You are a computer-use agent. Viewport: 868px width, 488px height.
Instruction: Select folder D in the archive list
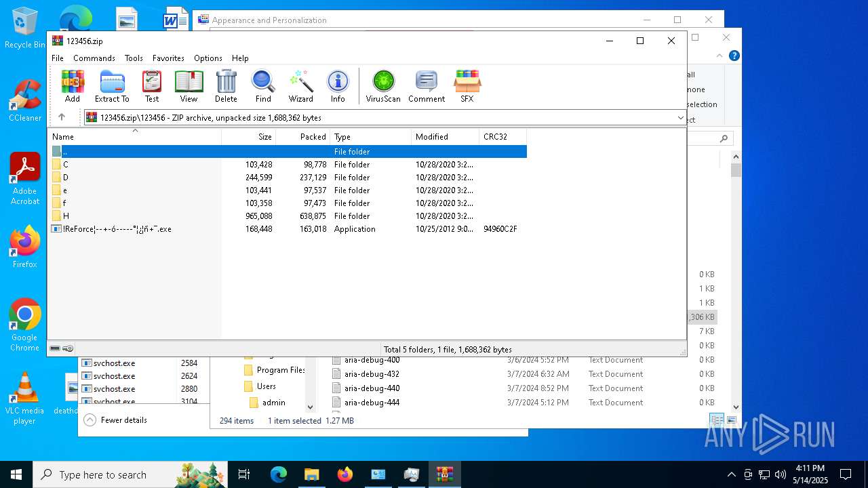[288, 178]
